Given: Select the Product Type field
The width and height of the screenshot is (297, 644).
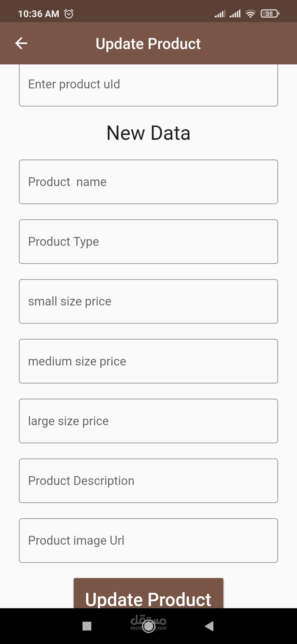Looking at the screenshot, I should [x=148, y=242].
